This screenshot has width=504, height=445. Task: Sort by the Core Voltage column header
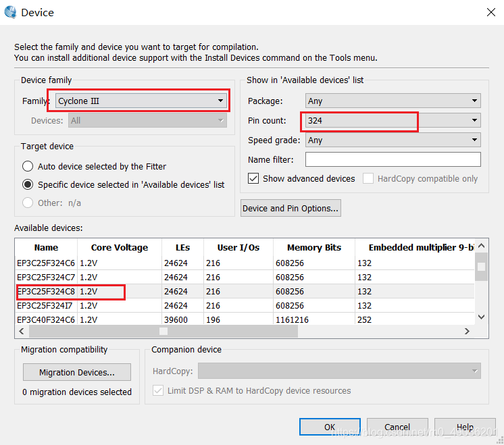coord(120,247)
